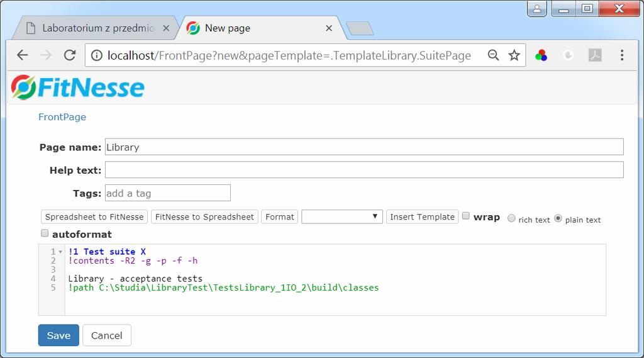Click FitNesse to Spreadsheet button
The width and height of the screenshot is (644, 358).
click(204, 216)
